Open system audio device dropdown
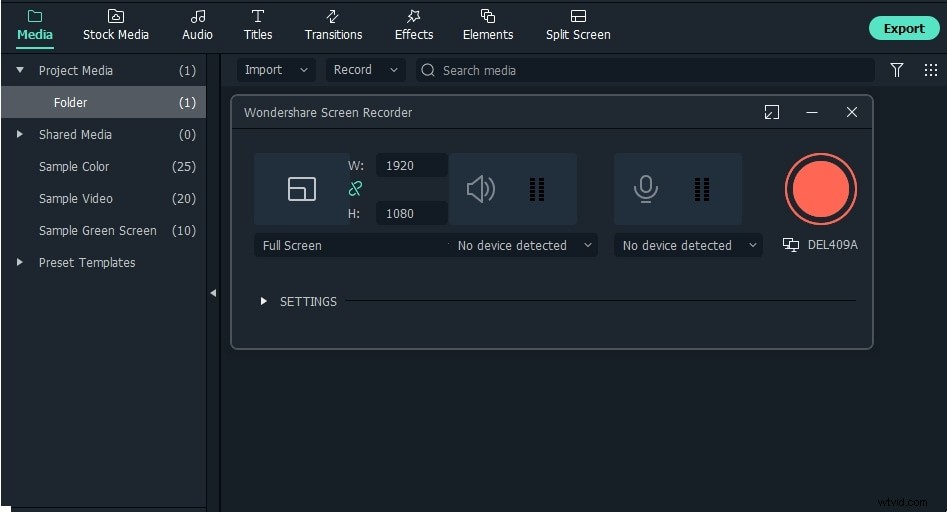Image resolution: width=947 pixels, height=512 pixels. [523, 245]
